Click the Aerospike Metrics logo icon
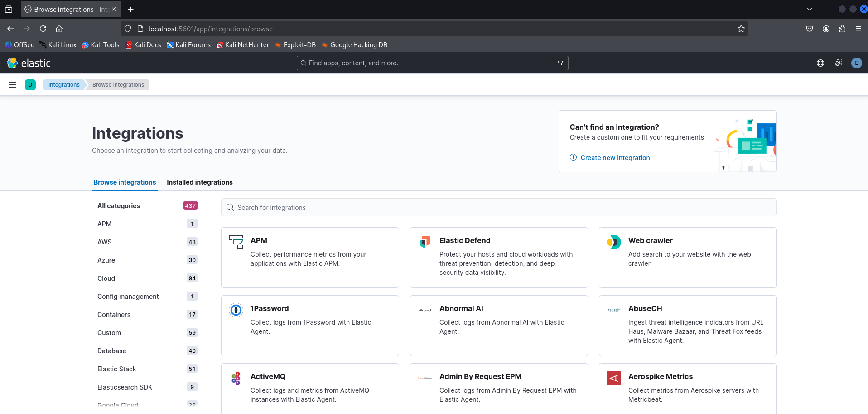Viewport: 868px width, 414px height. pos(614,378)
